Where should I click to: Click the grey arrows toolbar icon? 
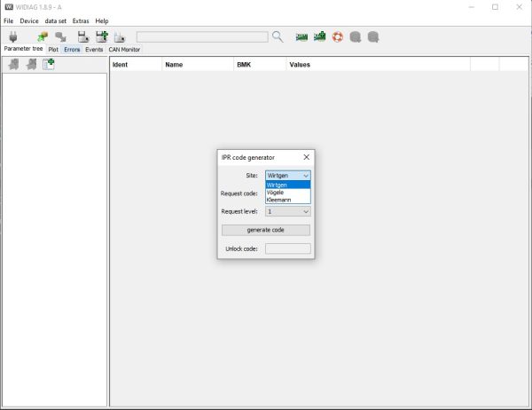pyautogui.click(x=60, y=36)
